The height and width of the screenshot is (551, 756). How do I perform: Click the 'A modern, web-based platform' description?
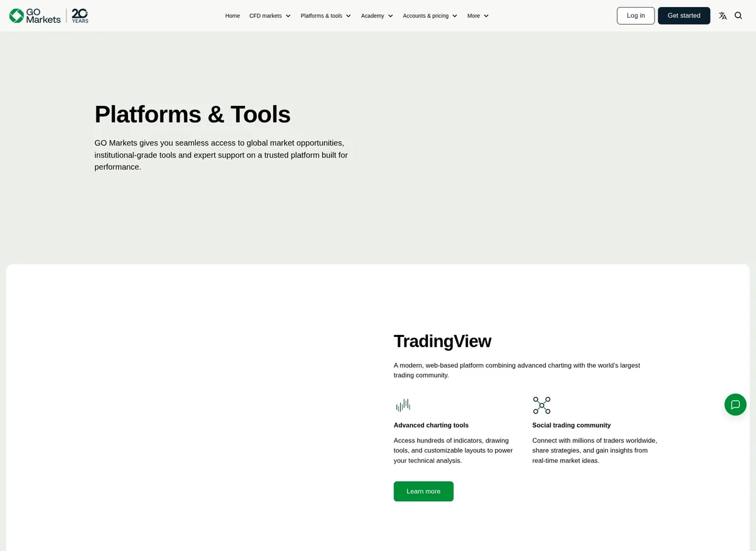(x=517, y=370)
